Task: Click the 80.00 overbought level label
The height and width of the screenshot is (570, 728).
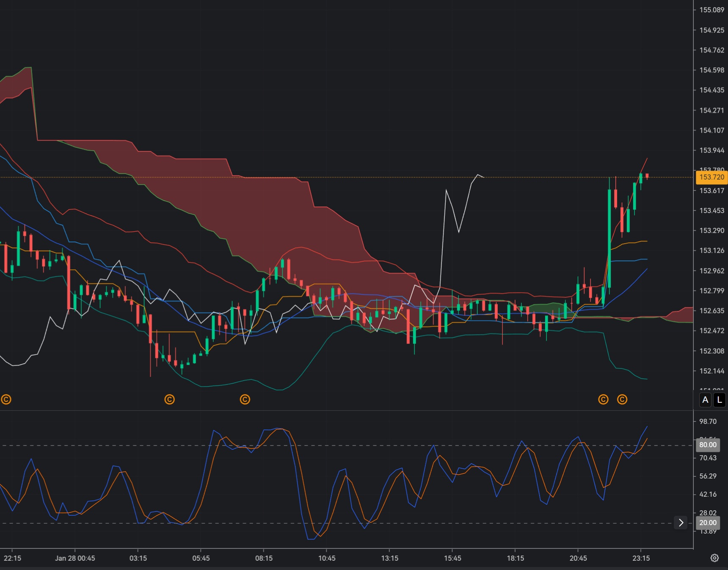Action: (x=707, y=445)
